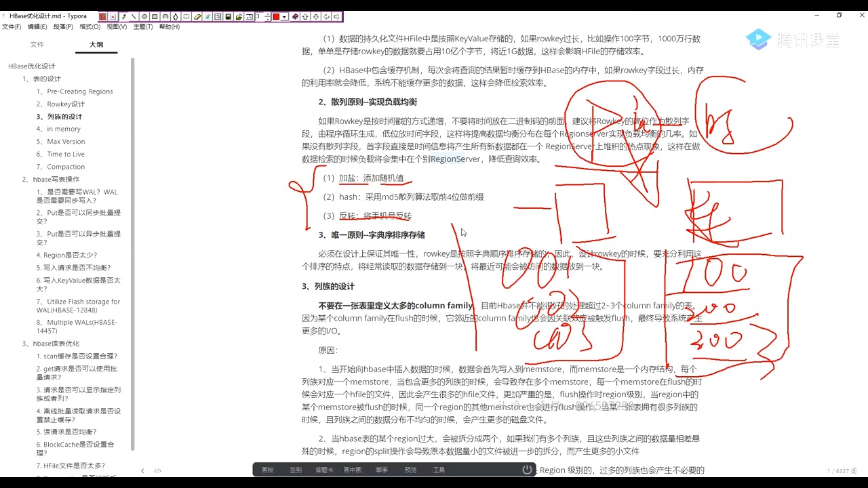
Task: Select the diamond polygon shape tool
Action: (175, 16)
